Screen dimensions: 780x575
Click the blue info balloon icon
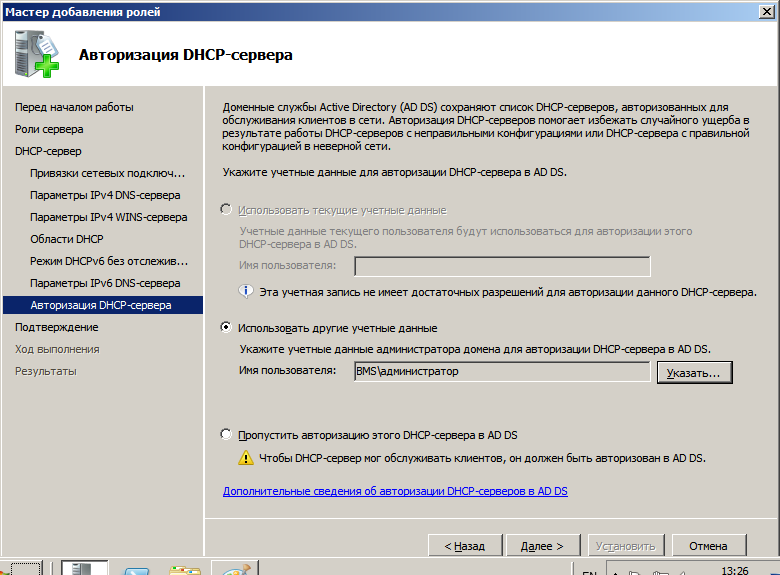point(246,291)
